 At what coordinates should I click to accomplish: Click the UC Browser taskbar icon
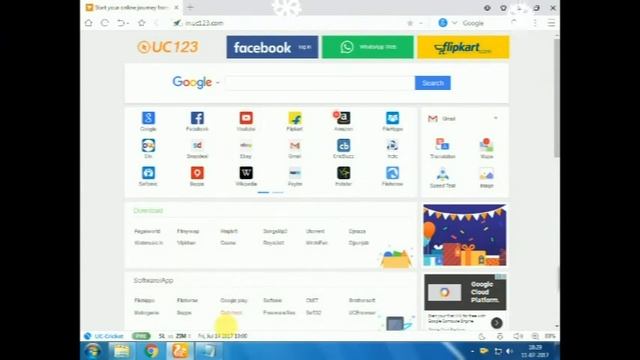[x=180, y=351]
